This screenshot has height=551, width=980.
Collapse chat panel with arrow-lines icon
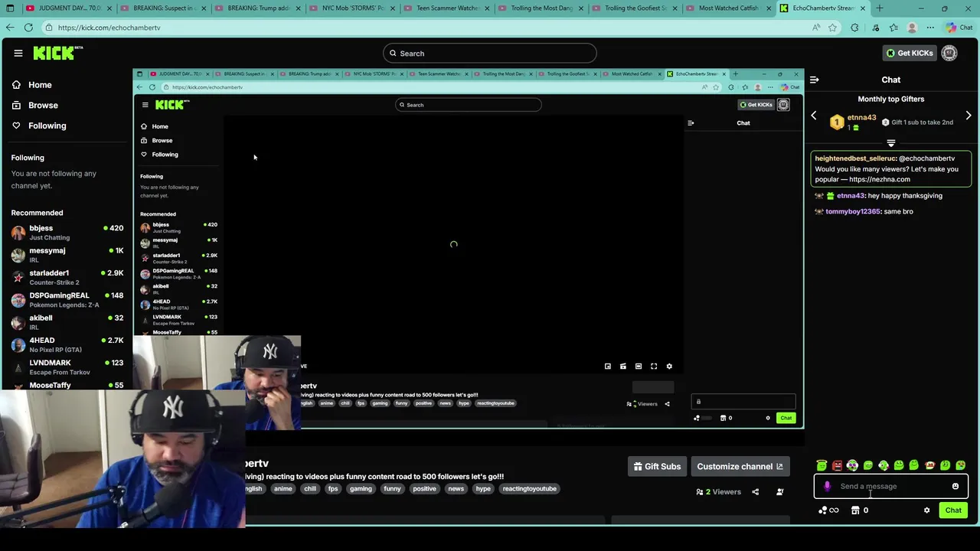(x=815, y=80)
